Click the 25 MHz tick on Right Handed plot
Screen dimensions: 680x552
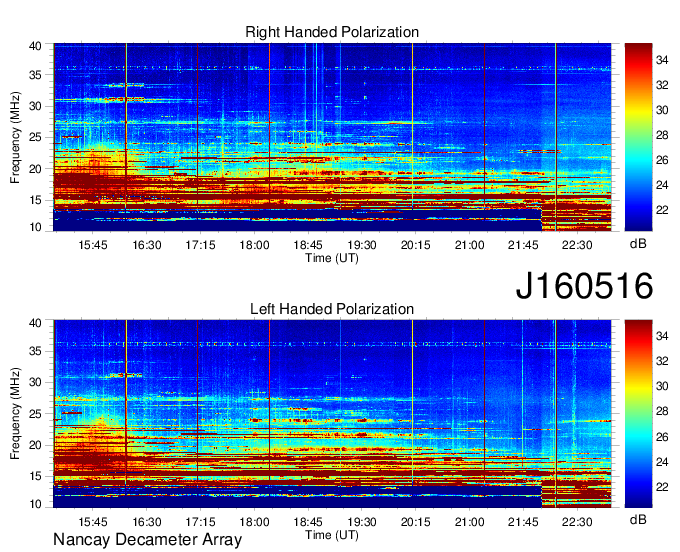tap(36, 137)
